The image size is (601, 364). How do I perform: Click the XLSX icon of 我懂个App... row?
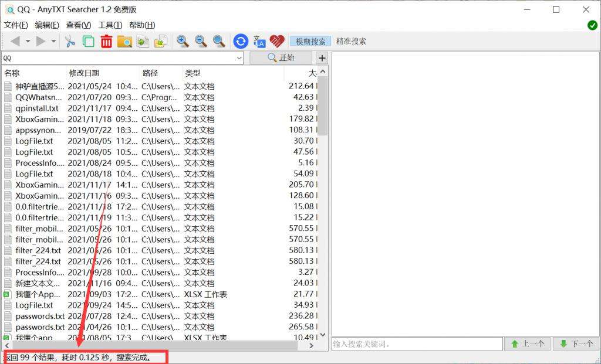pos(7,294)
